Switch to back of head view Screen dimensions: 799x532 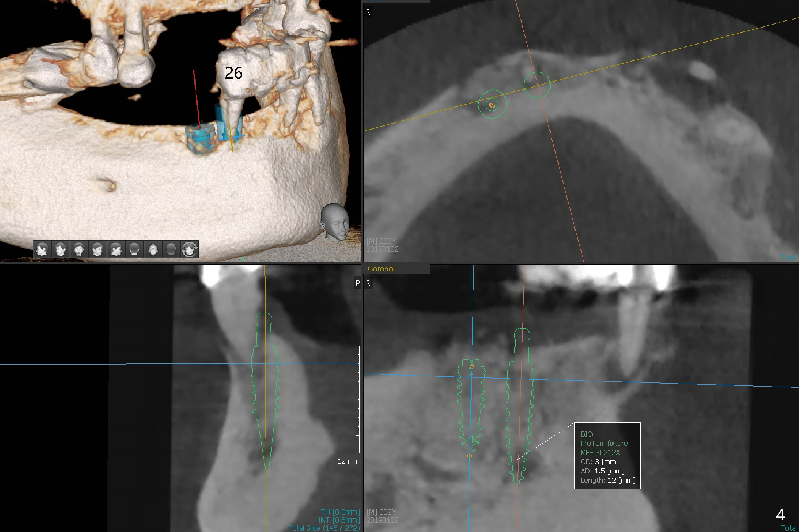pyautogui.click(x=134, y=250)
